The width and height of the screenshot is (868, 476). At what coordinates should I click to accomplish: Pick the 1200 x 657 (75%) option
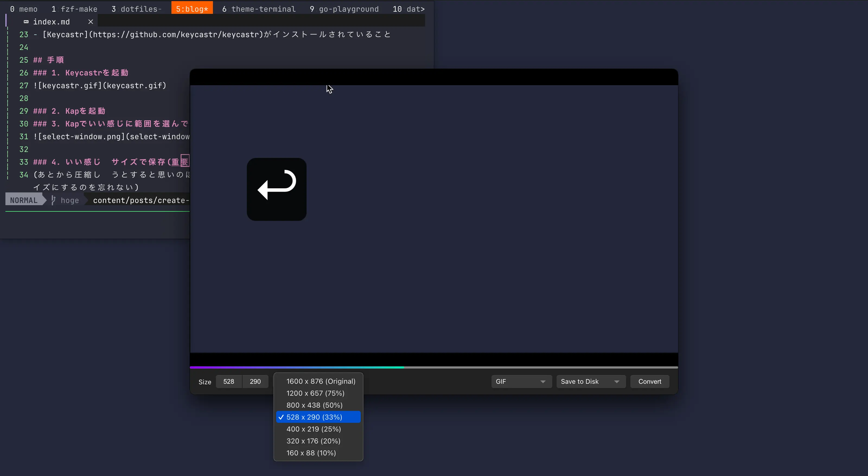coord(315,393)
